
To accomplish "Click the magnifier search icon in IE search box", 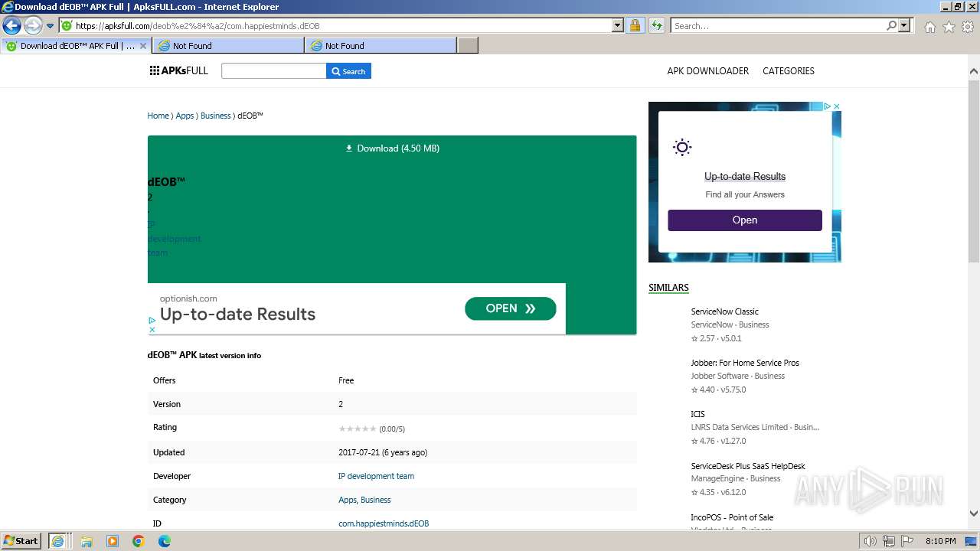I will pos(891,26).
